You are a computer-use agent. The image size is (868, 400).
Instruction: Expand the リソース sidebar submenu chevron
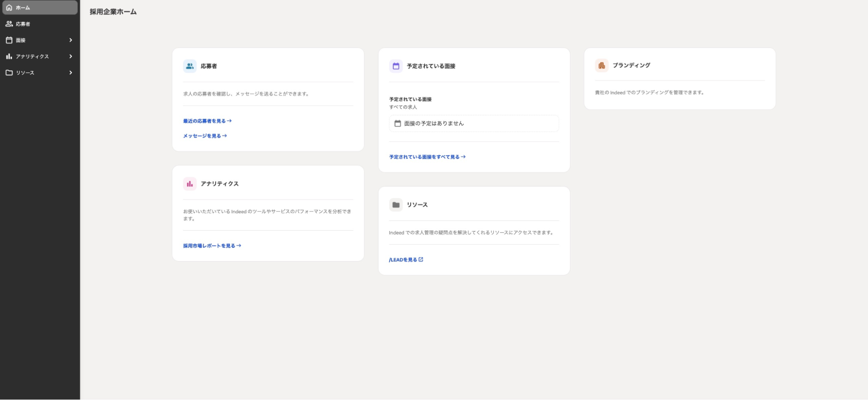point(71,73)
